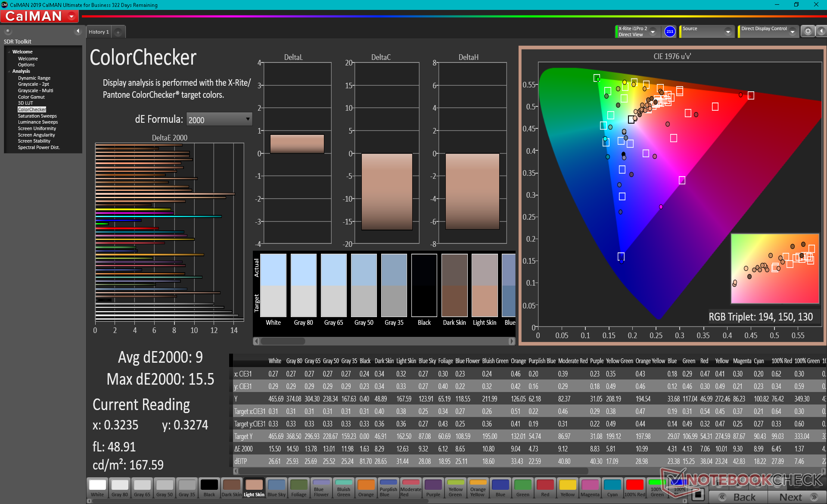This screenshot has width=827, height=504.
Task: Switch to the History 1 tab
Action: click(x=99, y=32)
